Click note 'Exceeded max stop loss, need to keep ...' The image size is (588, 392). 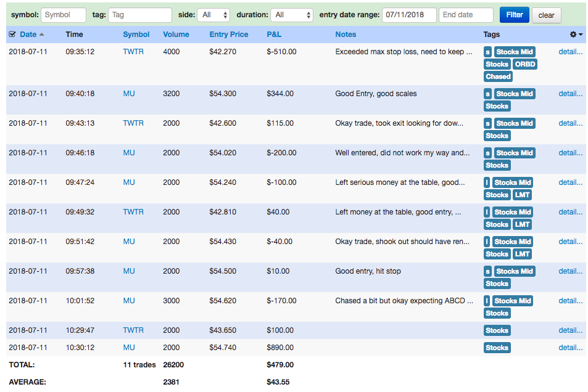click(x=404, y=52)
